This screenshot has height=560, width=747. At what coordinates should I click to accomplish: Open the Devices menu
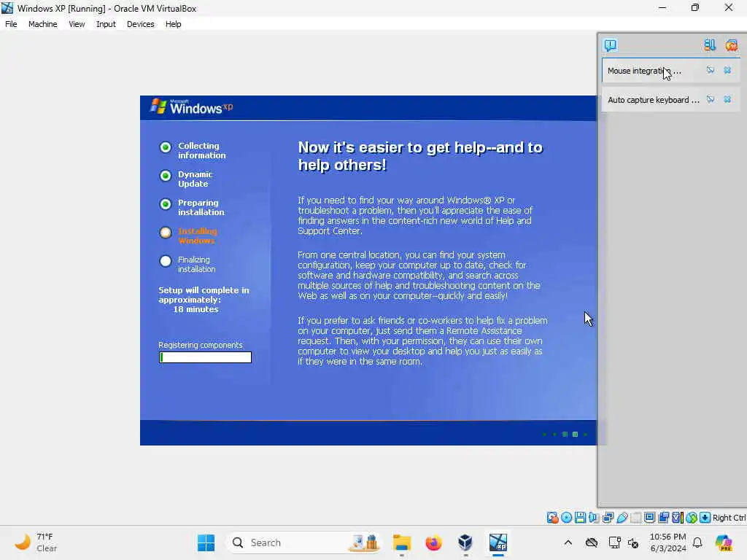(x=140, y=24)
